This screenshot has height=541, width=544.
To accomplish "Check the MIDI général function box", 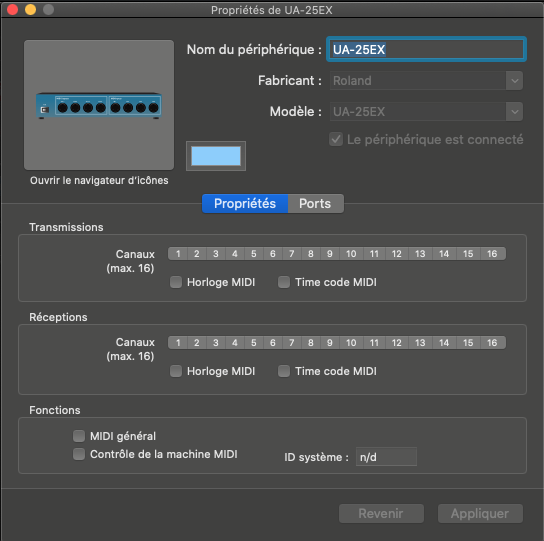I will pos(79,436).
